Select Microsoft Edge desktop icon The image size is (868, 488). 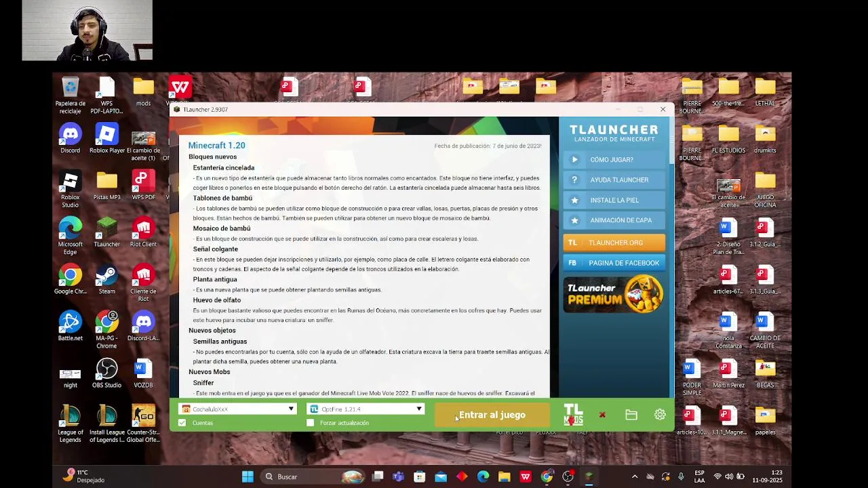coord(70,237)
